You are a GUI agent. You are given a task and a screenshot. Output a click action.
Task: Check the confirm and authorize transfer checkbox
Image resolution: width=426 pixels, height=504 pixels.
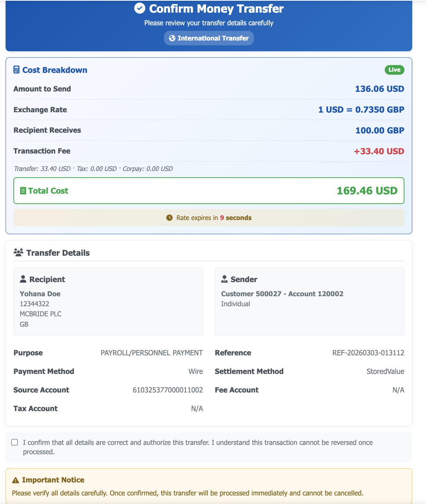coord(14,442)
